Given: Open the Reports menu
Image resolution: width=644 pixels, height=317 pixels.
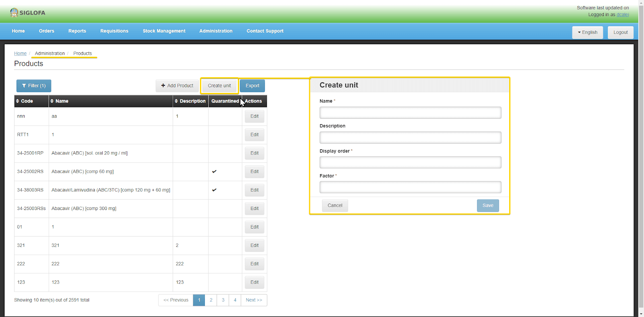Looking at the screenshot, I should (77, 31).
